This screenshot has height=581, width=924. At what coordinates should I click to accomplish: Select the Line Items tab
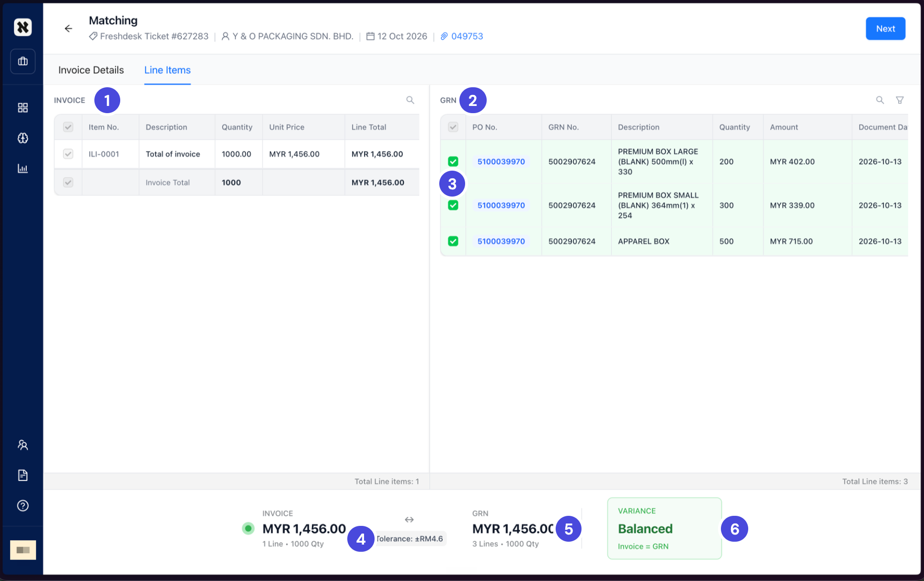pos(167,70)
